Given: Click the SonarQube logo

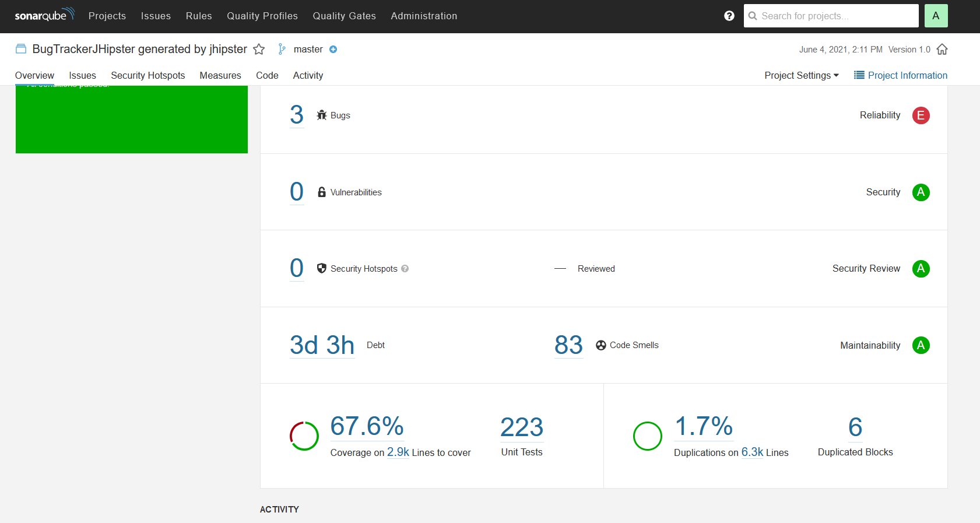Looking at the screenshot, I should click(44, 15).
